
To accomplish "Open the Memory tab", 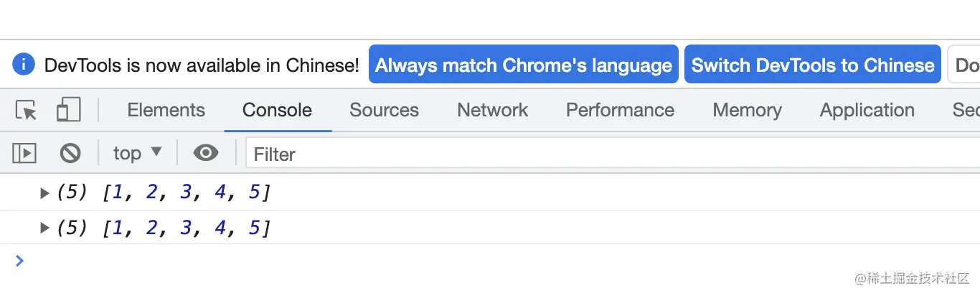I will tap(747, 110).
